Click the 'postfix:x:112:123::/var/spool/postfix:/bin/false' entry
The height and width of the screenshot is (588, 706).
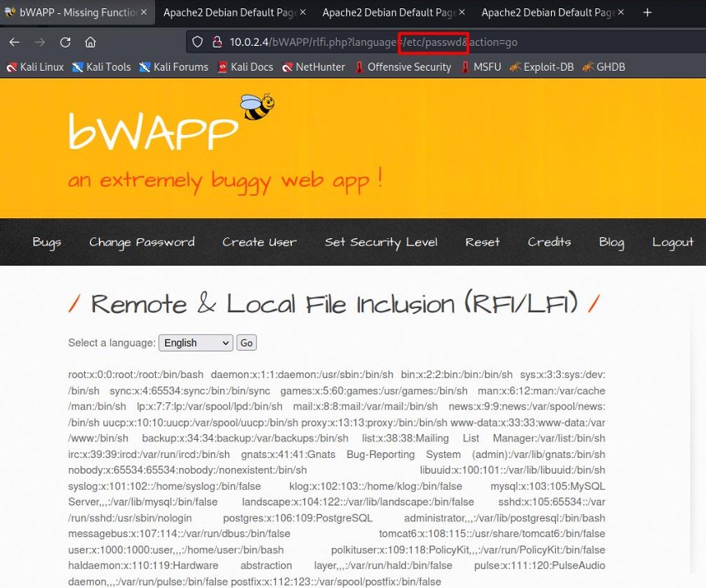point(336,581)
